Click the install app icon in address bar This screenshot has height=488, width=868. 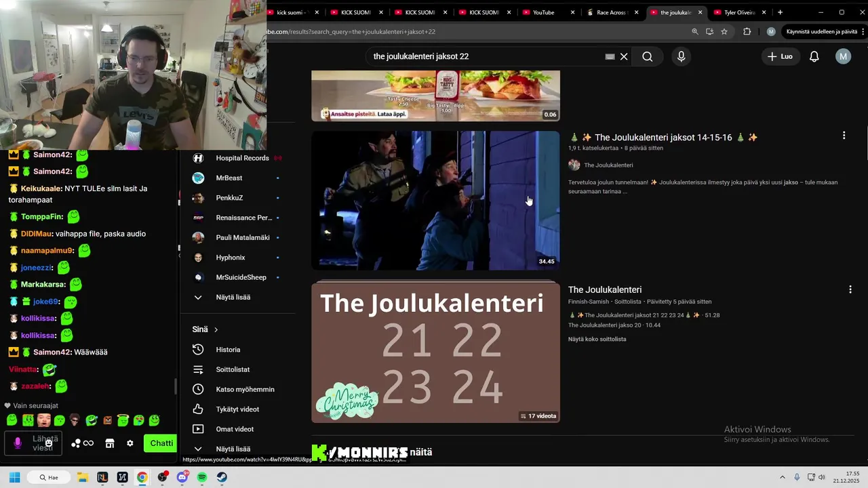pyautogui.click(x=709, y=31)
